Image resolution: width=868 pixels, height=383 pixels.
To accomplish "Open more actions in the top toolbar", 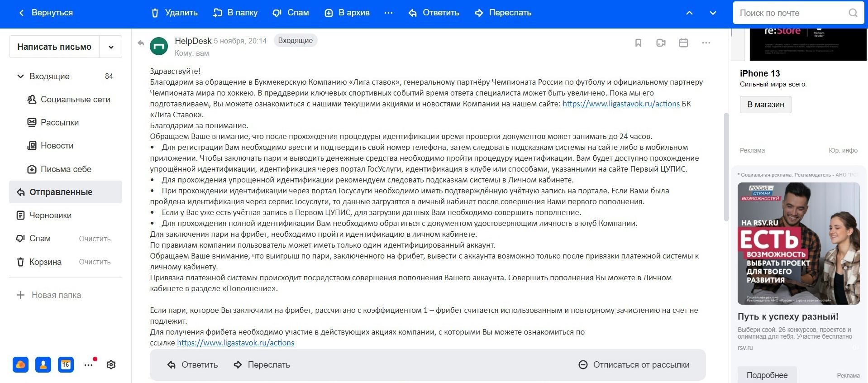I will pos(388,13).
